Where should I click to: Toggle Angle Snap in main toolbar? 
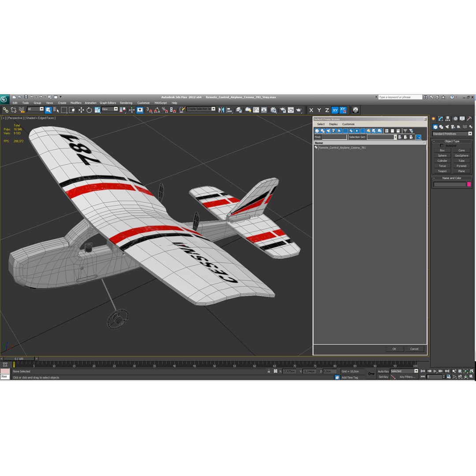click(156, 110)
